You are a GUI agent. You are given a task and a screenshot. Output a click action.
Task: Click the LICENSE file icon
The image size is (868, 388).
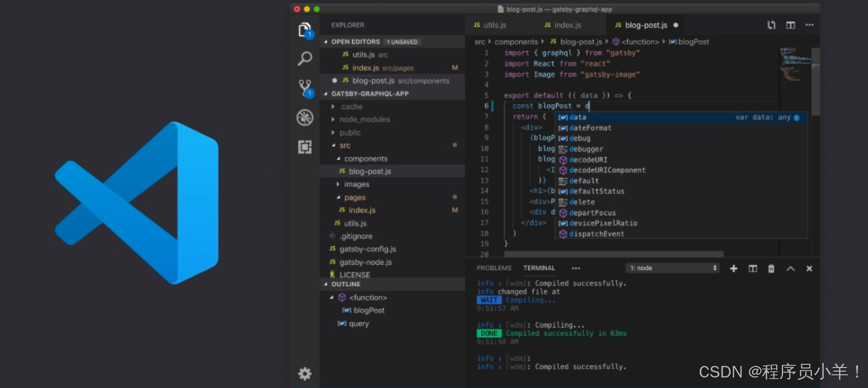pyautogui.click(x=332, y=275)
